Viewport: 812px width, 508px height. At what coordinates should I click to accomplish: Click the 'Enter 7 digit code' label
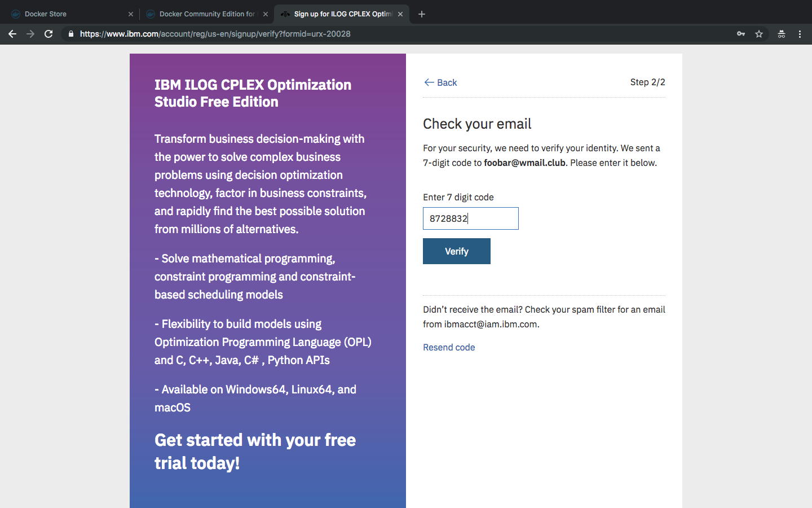[x=458, y=197]
